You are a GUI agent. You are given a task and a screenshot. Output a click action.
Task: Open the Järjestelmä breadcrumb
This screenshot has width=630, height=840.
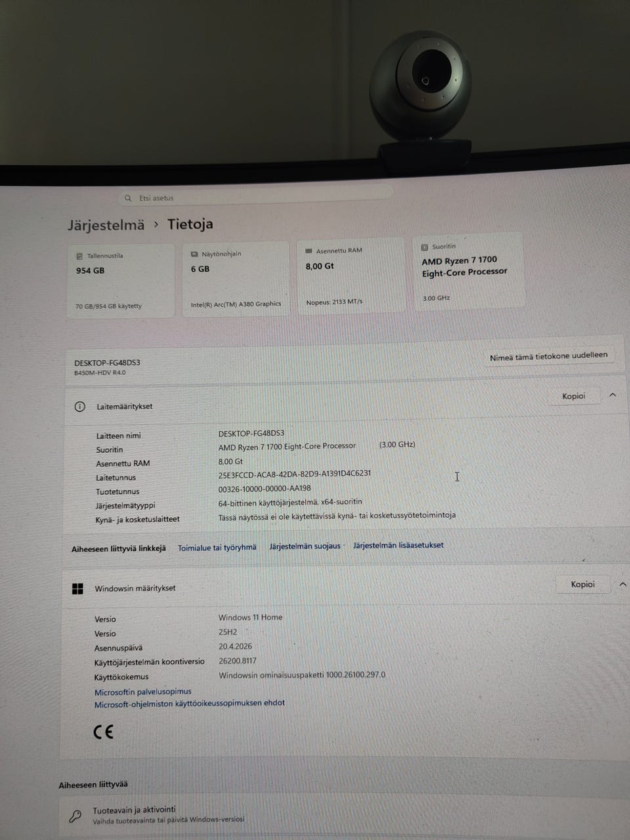(106, 225)
